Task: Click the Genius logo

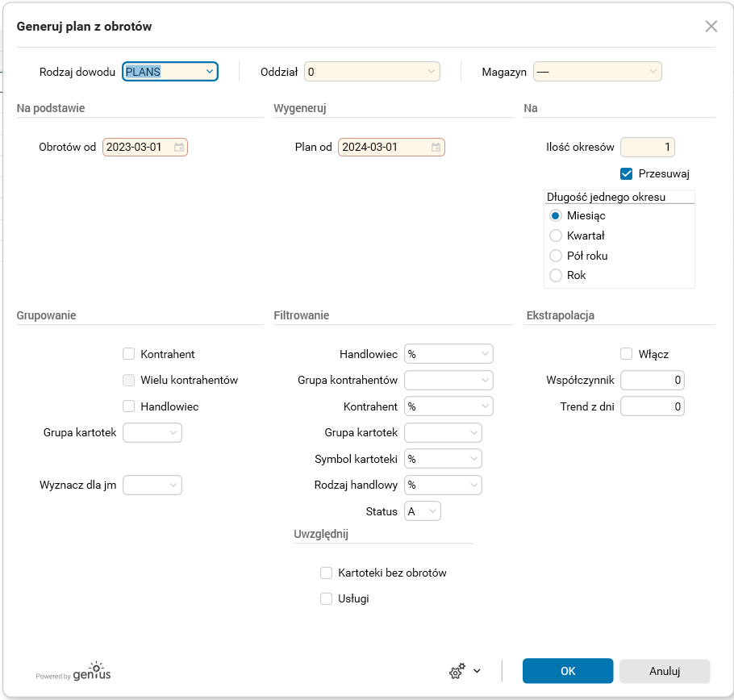Action: click(73, 671)
